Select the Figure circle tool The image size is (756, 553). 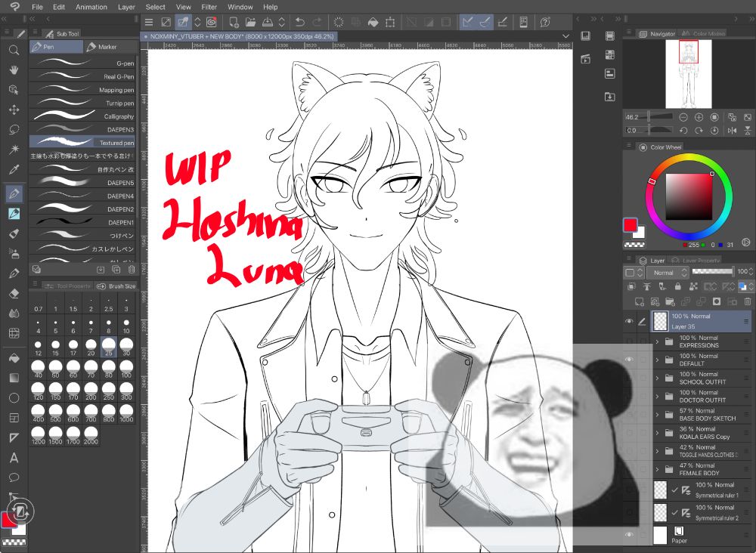pos(14,398)
